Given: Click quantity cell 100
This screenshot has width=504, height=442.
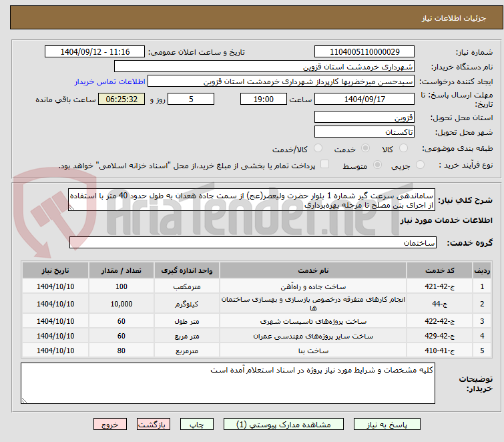Looking at the screenshot, I should (x=121, y=286).
